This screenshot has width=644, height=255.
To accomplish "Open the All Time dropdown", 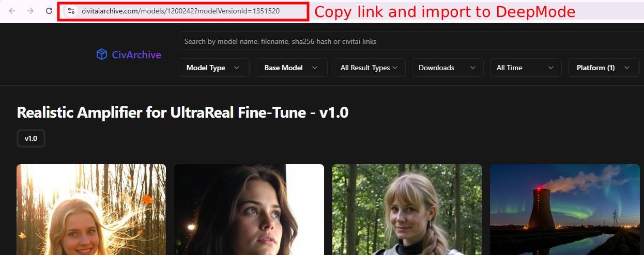I will pos(526,68).
